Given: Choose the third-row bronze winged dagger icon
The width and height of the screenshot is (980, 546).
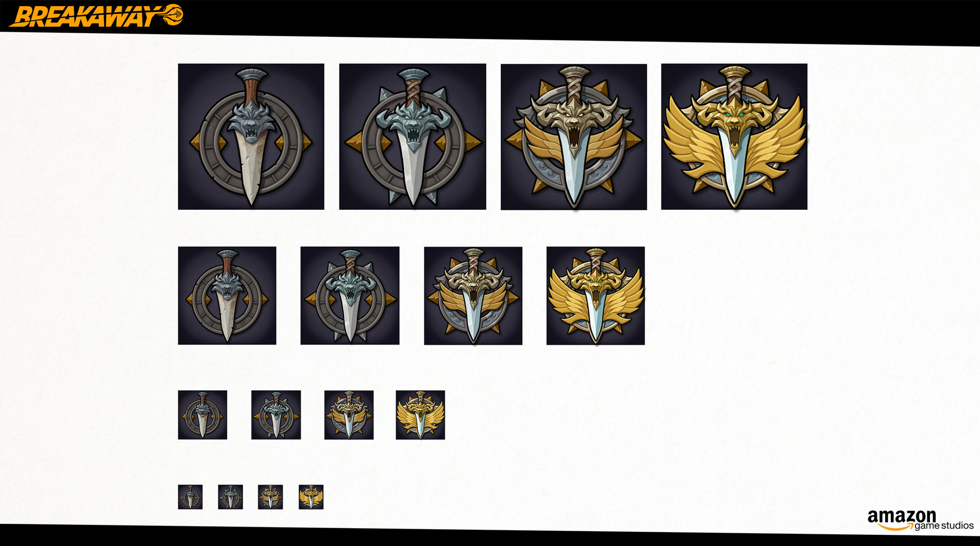Looking at the screenshot, I should pos(349,415).
